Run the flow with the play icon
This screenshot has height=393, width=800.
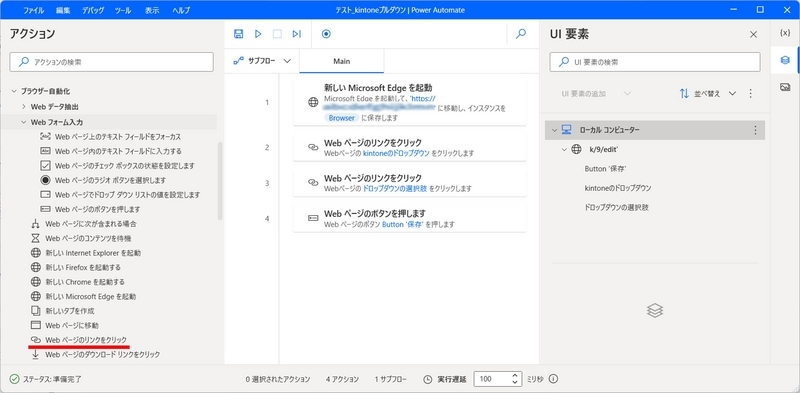pyautogui.click(x=258, y=34)
